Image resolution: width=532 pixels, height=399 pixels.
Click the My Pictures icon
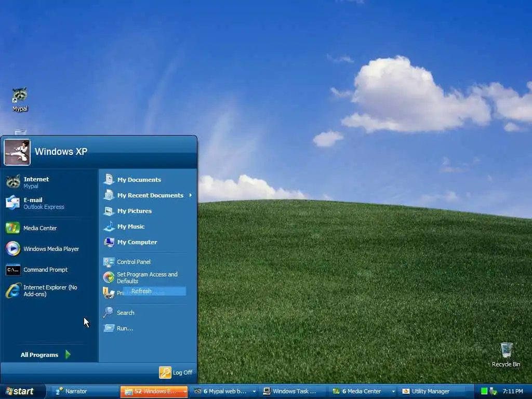coord(109,211)
